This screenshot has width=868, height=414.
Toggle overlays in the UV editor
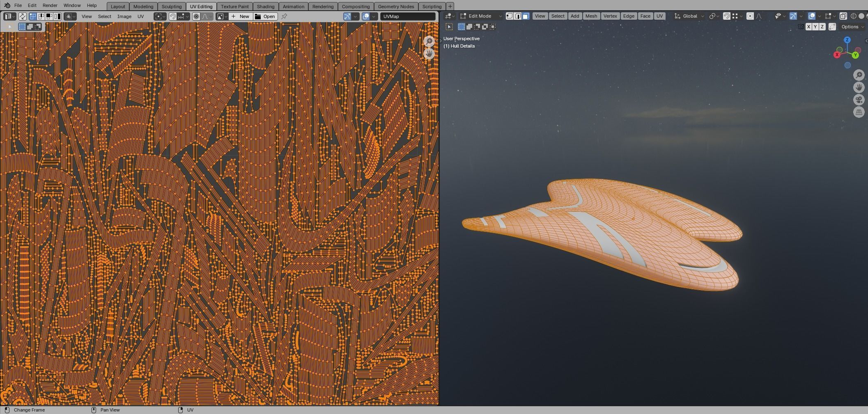click(365, 16)
